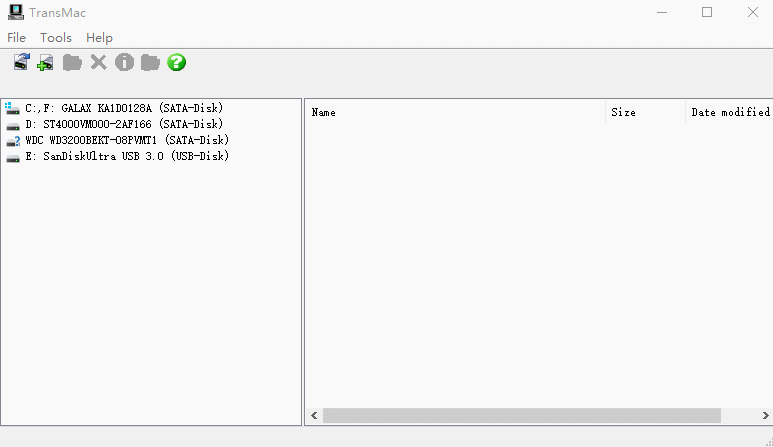Image resolution: width=773 pixels, height=447 pixels.
Task: Open help with green question mark icon
Action: [176, 63]
